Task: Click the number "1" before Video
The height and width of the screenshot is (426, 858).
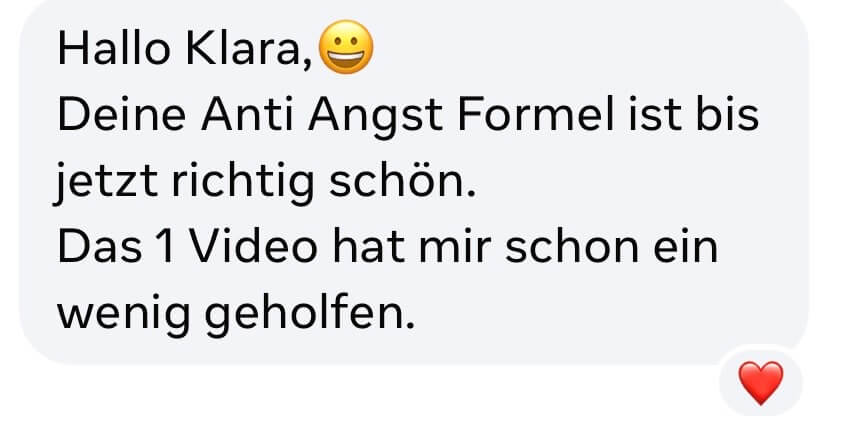Action: click(x=165, y=248)
